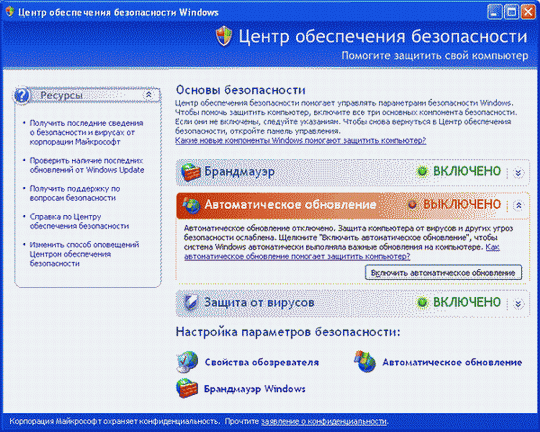The image size is (540, 432).
Task: Open link Как автоматическое обновление помогает защитить компьютер
Action: pos(297,257)
